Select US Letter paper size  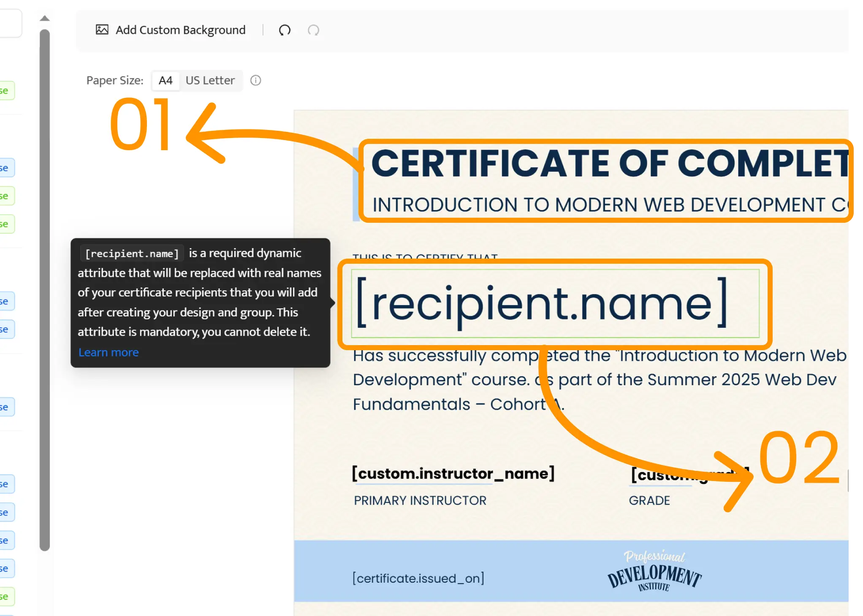click(x=210, y=80)
